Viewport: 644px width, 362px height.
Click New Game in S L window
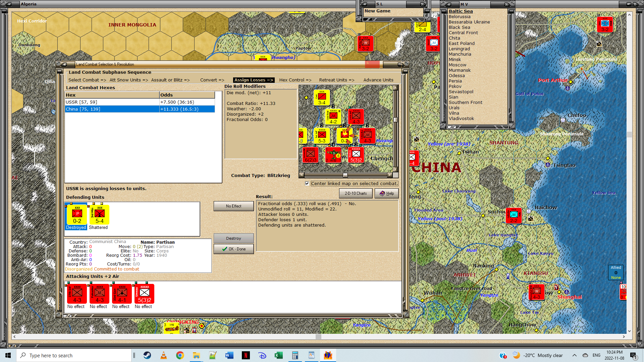pos(377,11)
